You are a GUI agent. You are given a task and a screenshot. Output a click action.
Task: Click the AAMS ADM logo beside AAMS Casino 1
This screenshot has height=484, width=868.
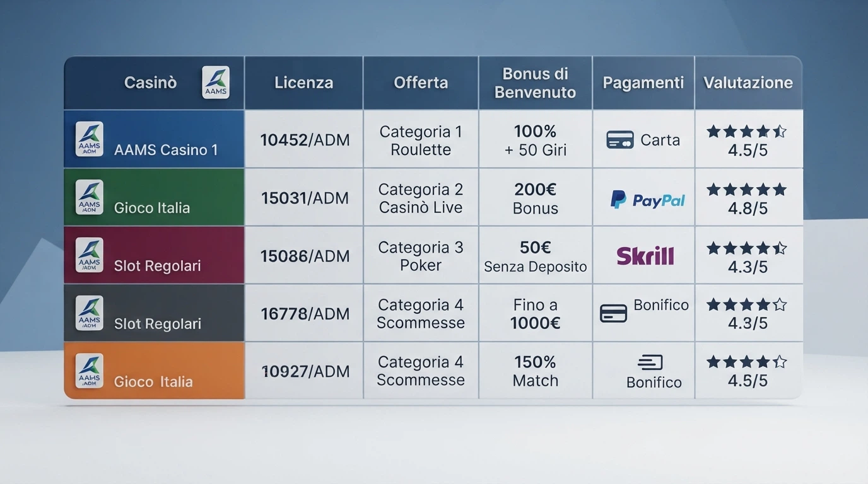coord(89,139)
